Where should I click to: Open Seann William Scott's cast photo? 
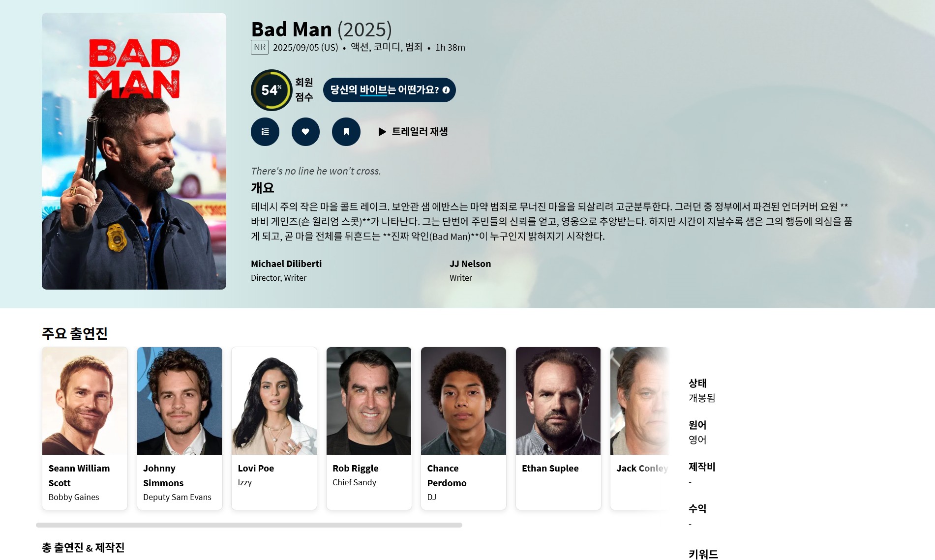coord(85,401)
